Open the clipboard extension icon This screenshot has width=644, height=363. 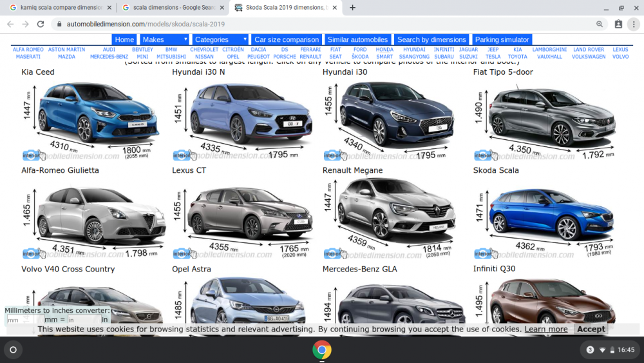[618, 25]
